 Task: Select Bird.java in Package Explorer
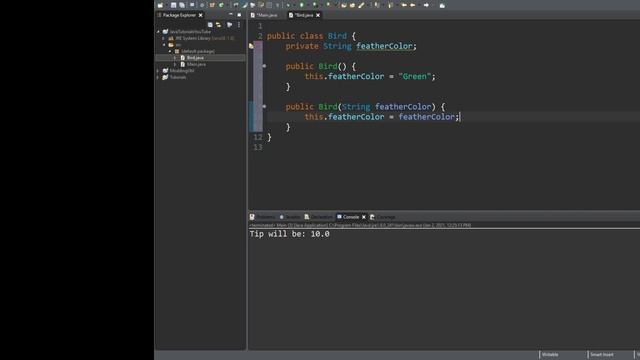click(195, 58)
